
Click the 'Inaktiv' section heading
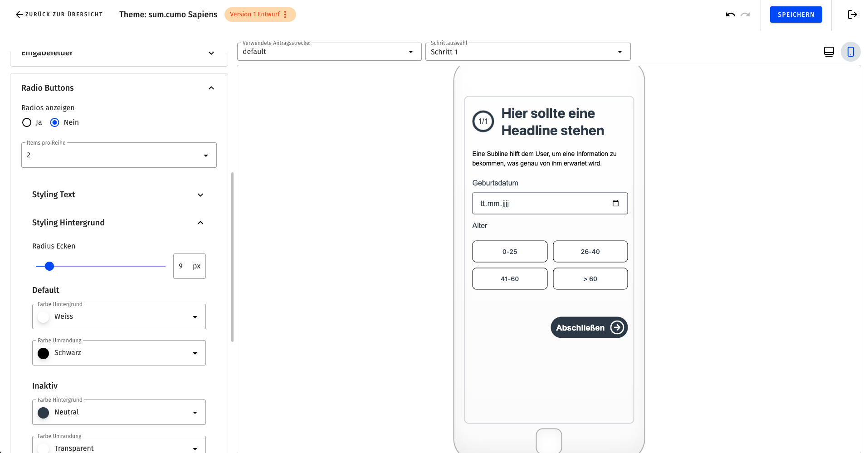(x=45, y=386)
